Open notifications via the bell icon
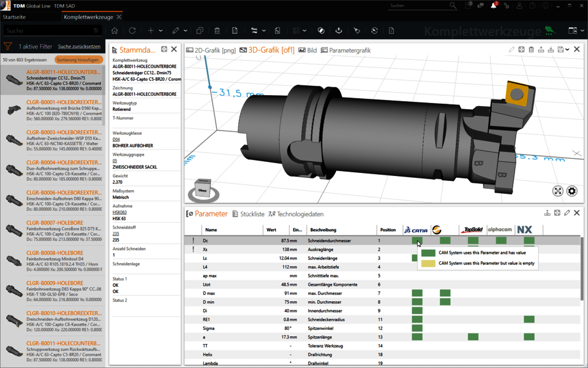This screenshot has width=588, height=368. click(x=494, y=6)
